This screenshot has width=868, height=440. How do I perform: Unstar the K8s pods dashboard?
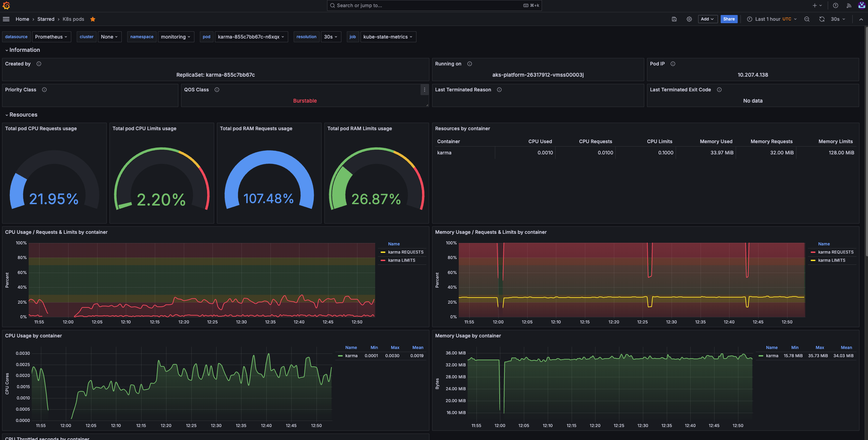click(93, 19)
